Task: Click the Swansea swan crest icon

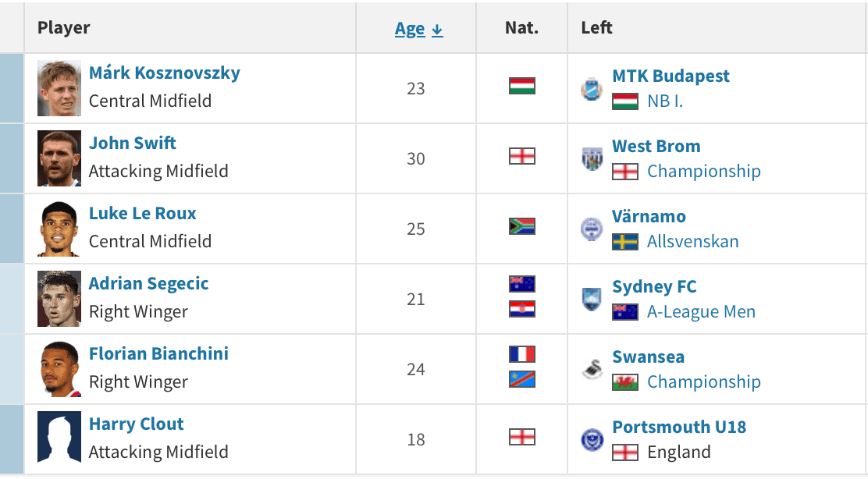Action: coord(592,369)
